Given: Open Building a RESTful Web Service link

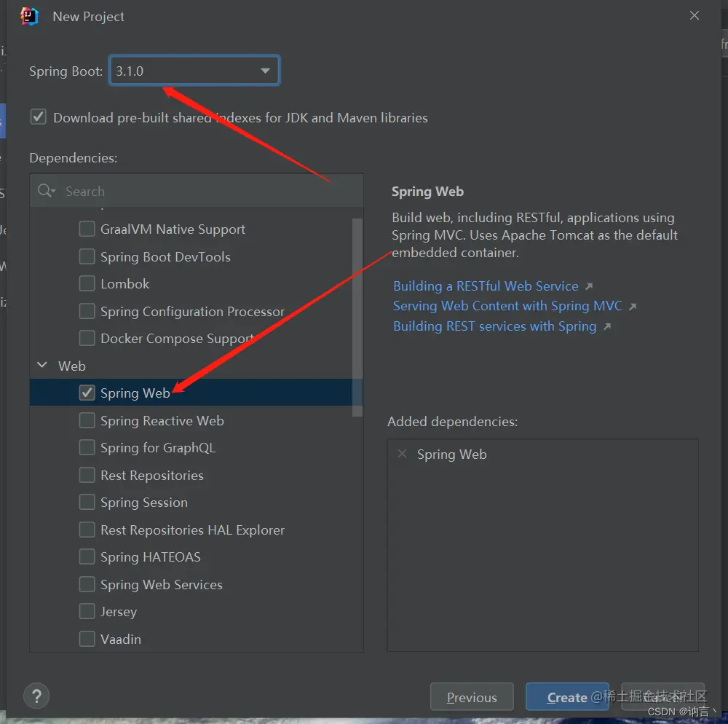Looking at the screenshot, I should click(x=486, y=286).
